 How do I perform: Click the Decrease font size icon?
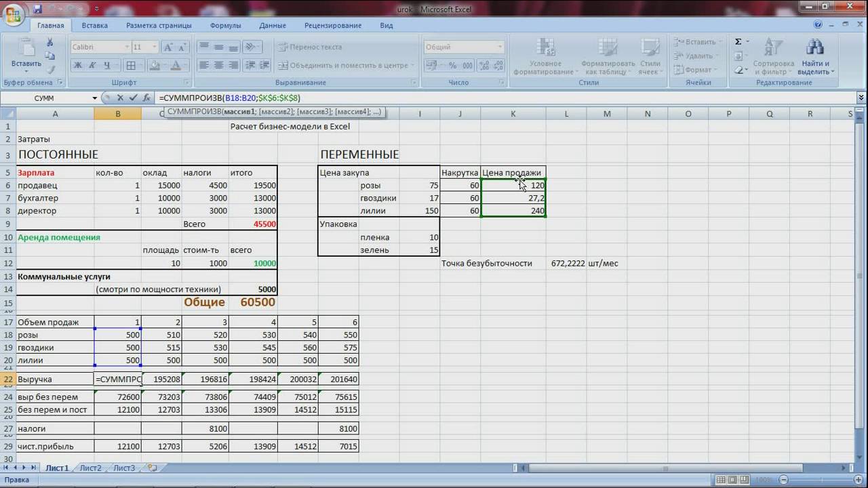pyautogui.click(x=182, y=47)
